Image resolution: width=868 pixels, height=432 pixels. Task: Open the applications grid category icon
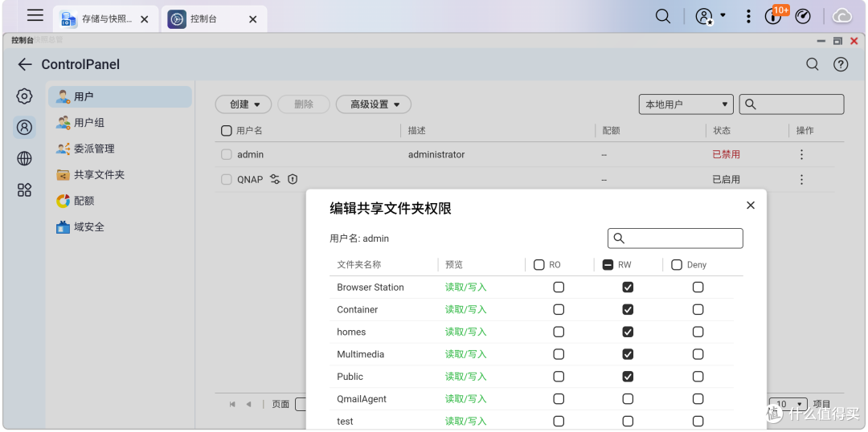(24, 190)
